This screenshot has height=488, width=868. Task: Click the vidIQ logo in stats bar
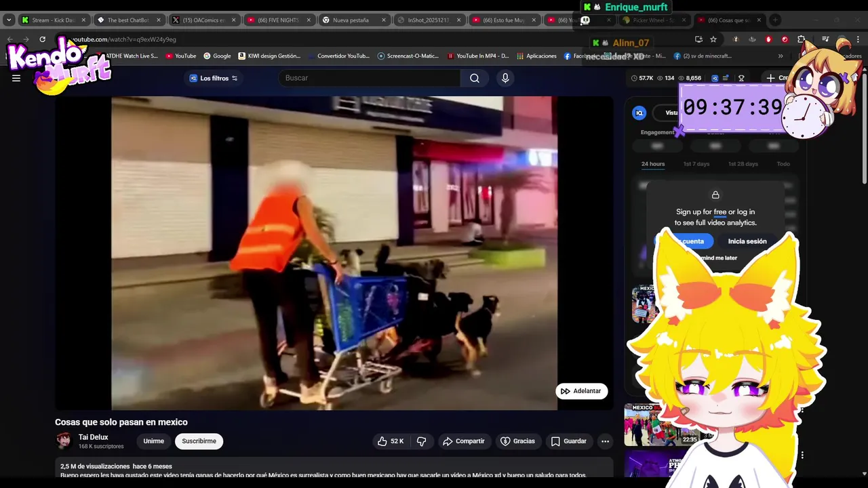(715, 78)
